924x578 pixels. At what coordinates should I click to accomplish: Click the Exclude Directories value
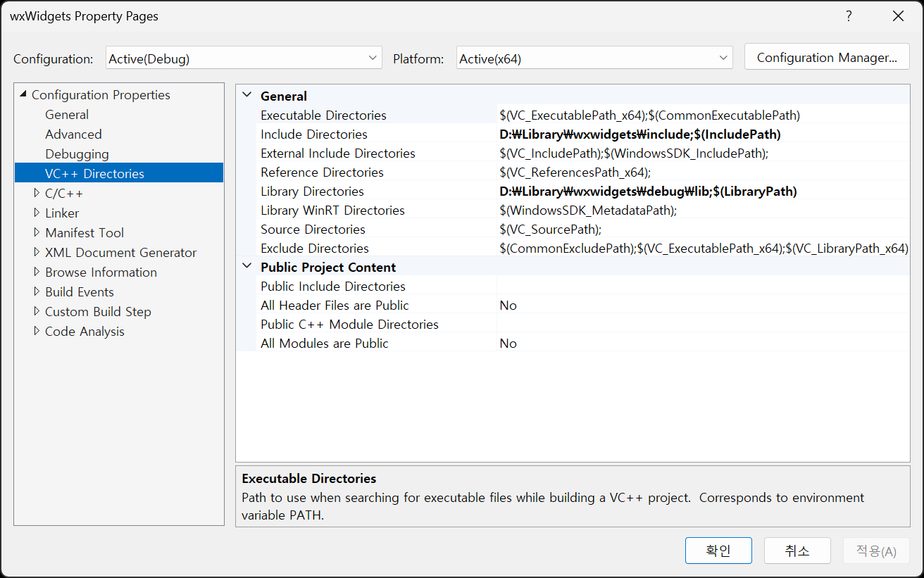point(704,248)
